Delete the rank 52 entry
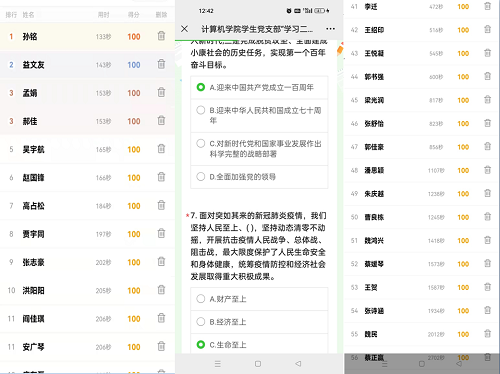 (x=487, y=263)
